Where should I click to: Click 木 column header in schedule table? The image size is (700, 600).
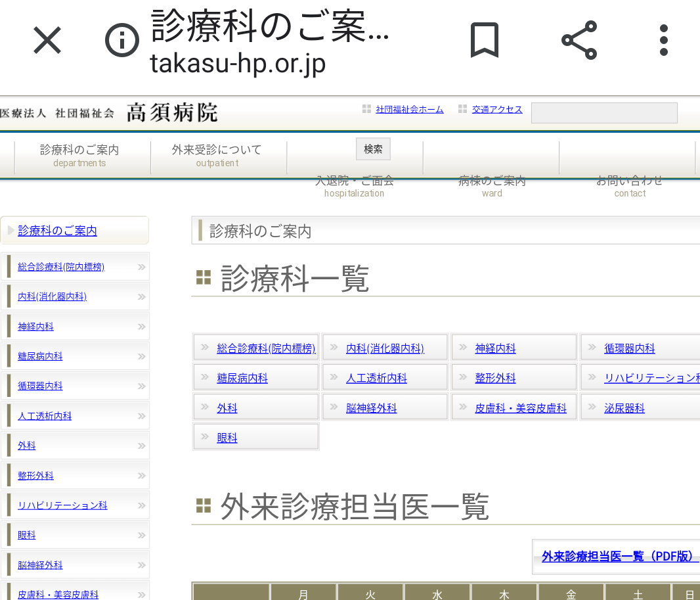click(x=504, y=593)
